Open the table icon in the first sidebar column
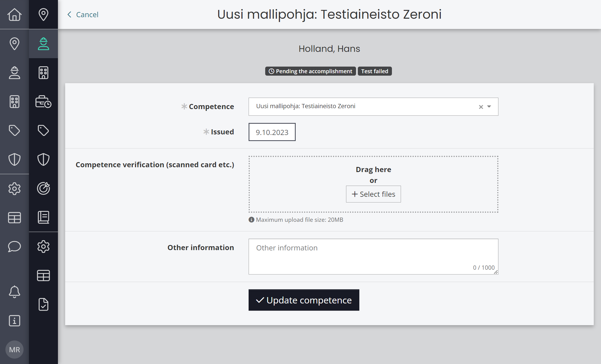Viewport: 601px width, 364px height. point(14,218)
